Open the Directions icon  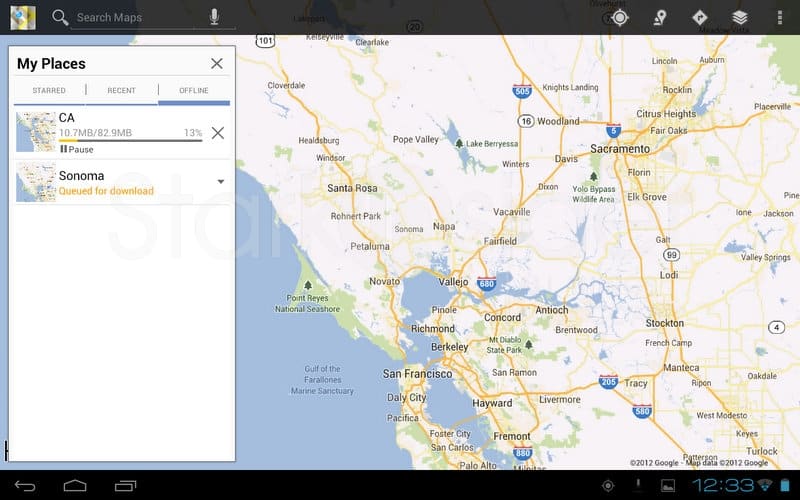[700, 17]
